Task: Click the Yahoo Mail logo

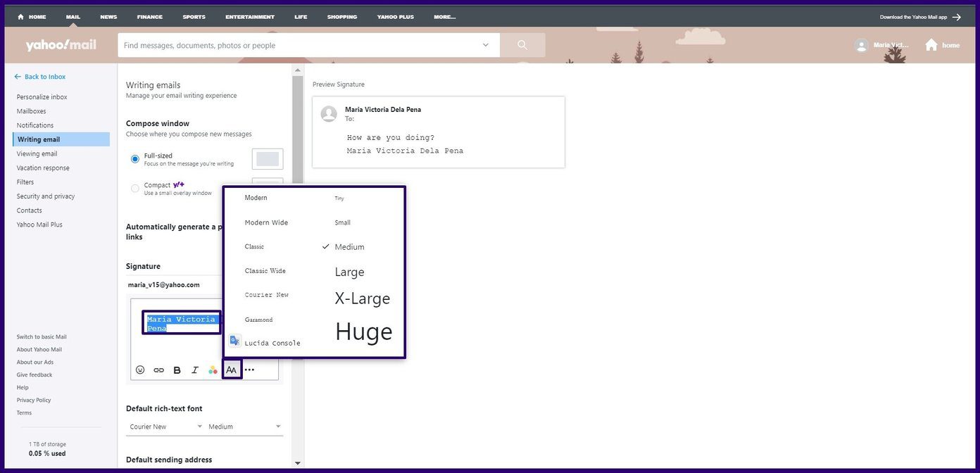Action: [x=61, y=45]
